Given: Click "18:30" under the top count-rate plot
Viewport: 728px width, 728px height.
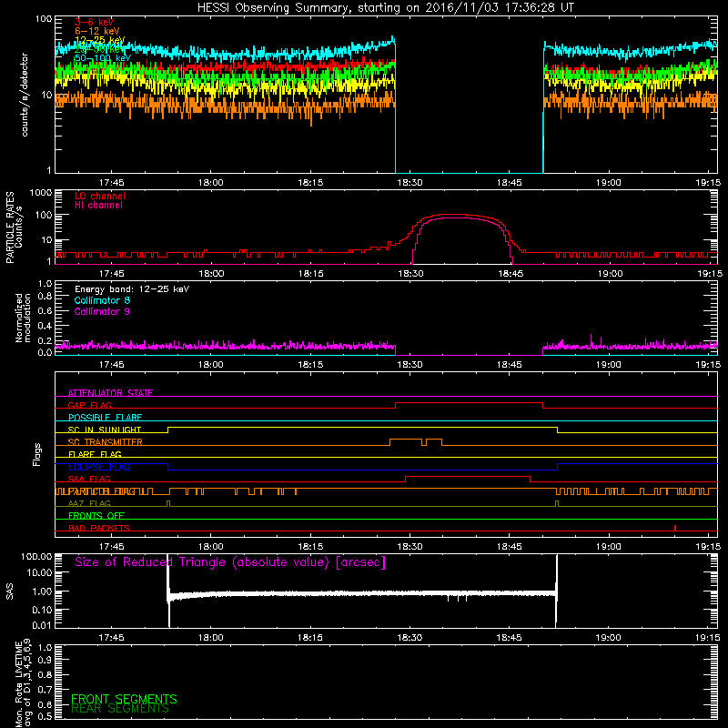Looking at the screenshot, I should [x=410, y=183].
